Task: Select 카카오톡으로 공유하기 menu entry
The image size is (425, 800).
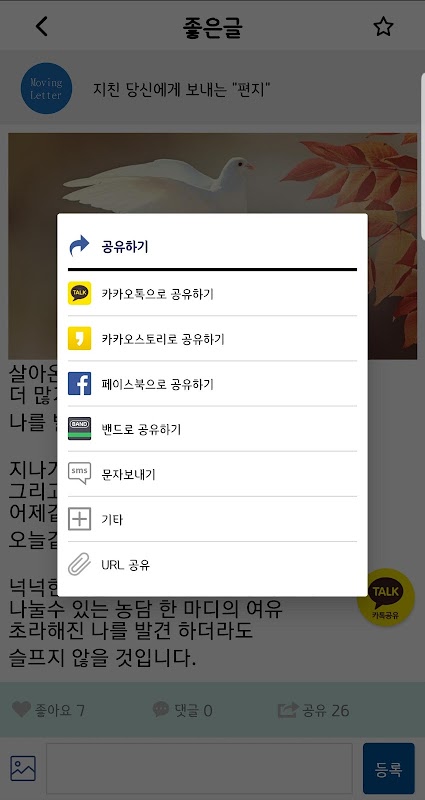Action: (x=212, y=293)
